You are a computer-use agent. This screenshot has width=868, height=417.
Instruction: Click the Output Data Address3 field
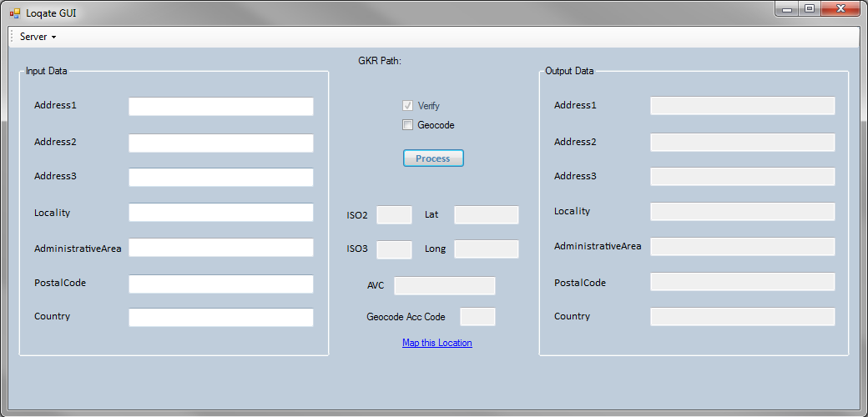tap(742, 177)
